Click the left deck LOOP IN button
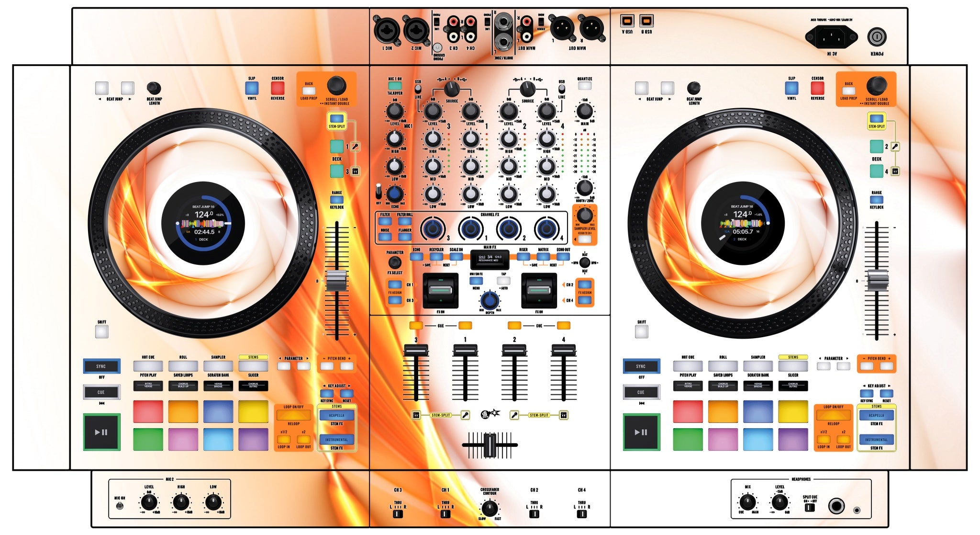The height and width of the screenshot is (535, 980). tap(284, 440)
